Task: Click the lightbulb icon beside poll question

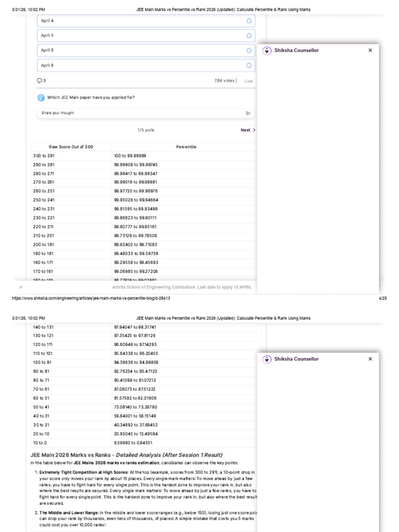Action: point(41,98)
